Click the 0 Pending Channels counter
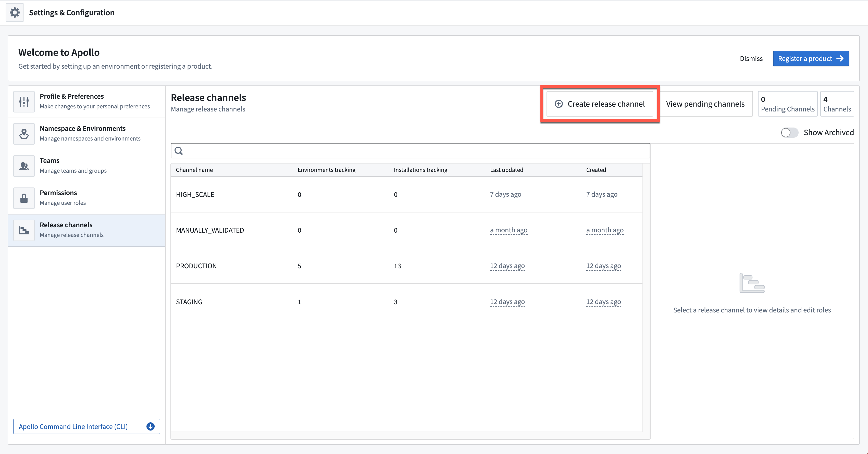Screen dimensions: 868x454 pyautogui.click(x=787, y=104)
